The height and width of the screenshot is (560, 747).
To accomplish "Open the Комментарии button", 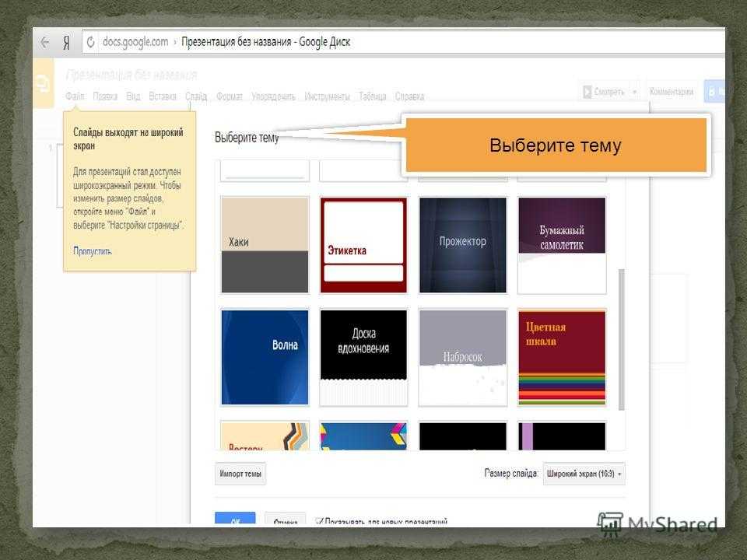I will point(672,92).
